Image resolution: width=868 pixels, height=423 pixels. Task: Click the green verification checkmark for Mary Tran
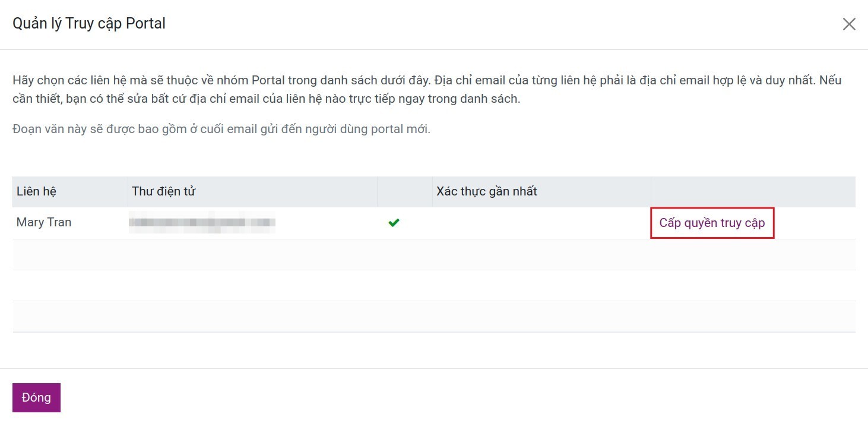(x=394, y=223)
